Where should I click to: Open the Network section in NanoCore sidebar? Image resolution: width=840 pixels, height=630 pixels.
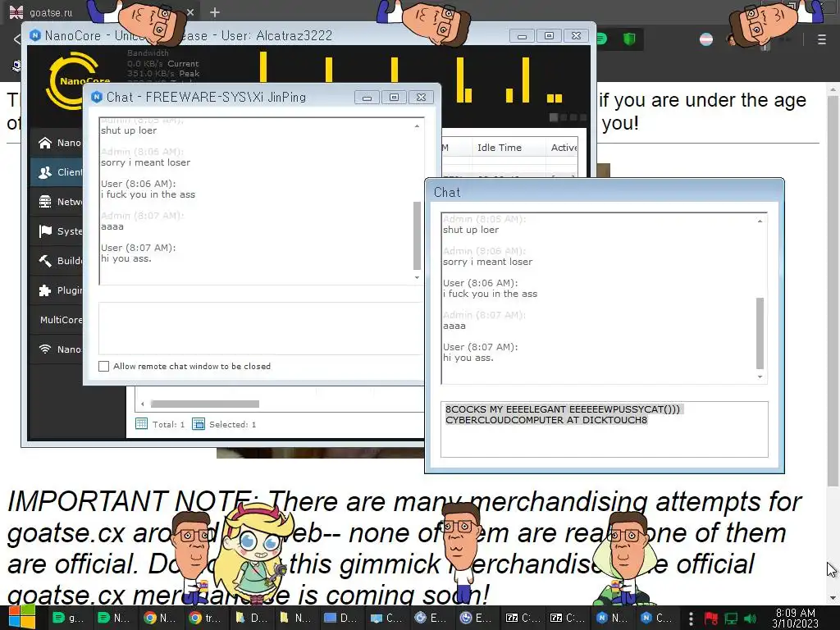57,202
